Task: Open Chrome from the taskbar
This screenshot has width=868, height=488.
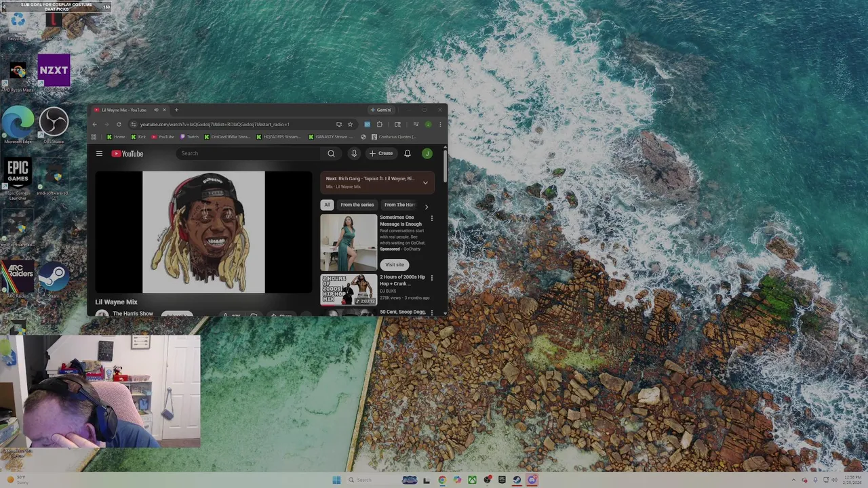Action: click(x=442, y=480)
